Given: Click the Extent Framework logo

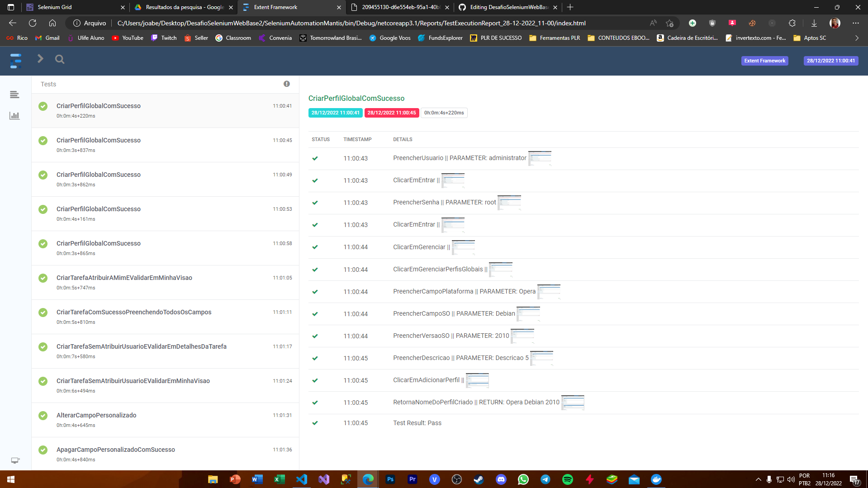Looking at the screenshot, I should click(x=16, y=61).
